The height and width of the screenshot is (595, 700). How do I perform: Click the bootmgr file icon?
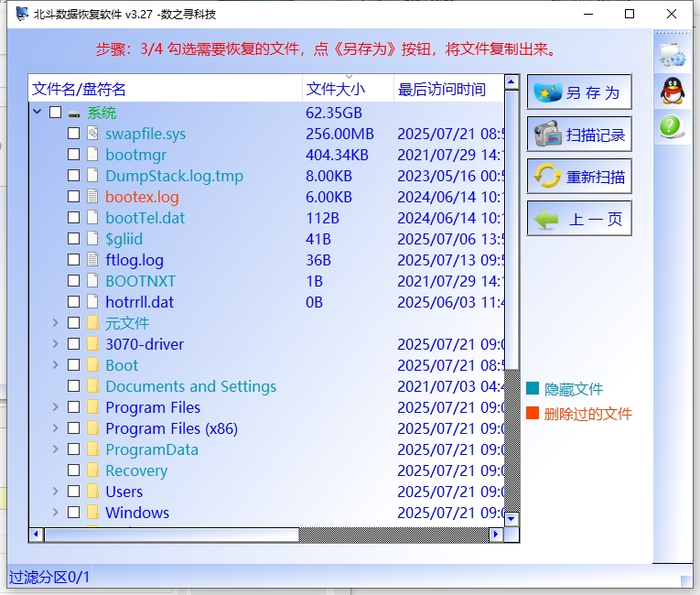[x=92, y=154]
